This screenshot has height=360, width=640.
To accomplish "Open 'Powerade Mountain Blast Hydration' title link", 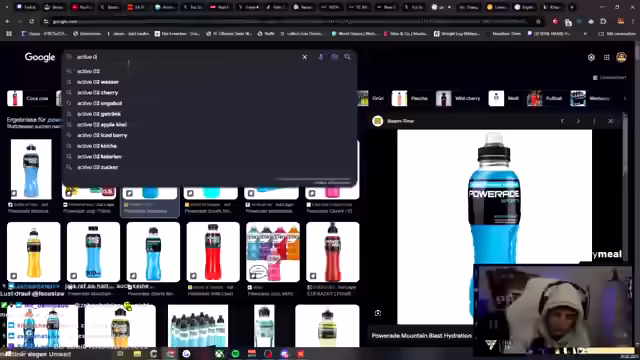I will pos(422,336).
